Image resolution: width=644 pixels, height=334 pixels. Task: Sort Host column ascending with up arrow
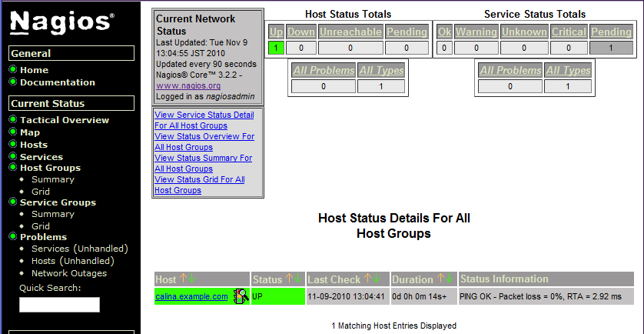183,279
